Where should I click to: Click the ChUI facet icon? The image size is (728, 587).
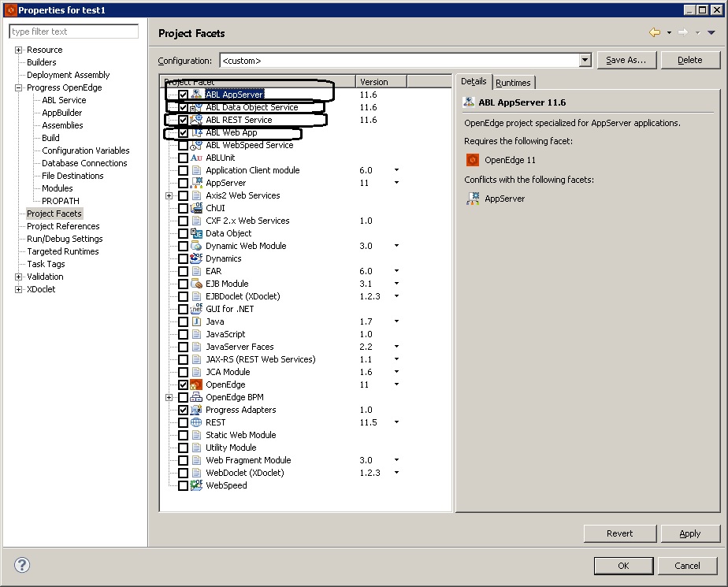(x=196, y=207)
